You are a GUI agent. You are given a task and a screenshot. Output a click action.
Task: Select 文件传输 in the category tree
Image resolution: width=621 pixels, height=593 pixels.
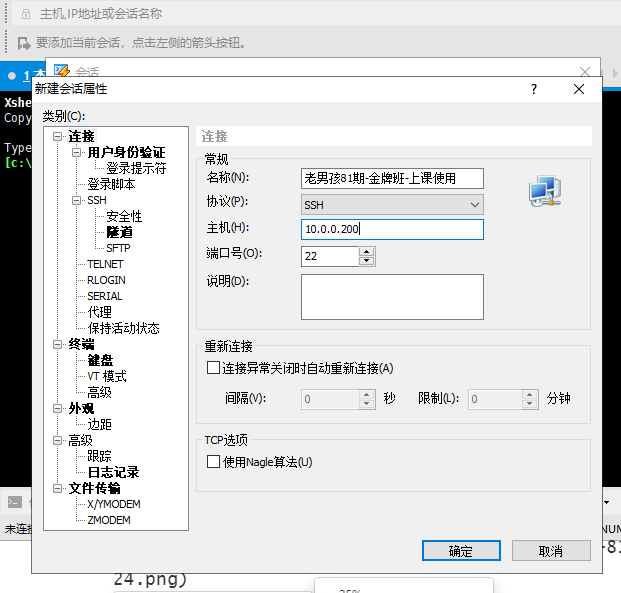coord(94,488)
